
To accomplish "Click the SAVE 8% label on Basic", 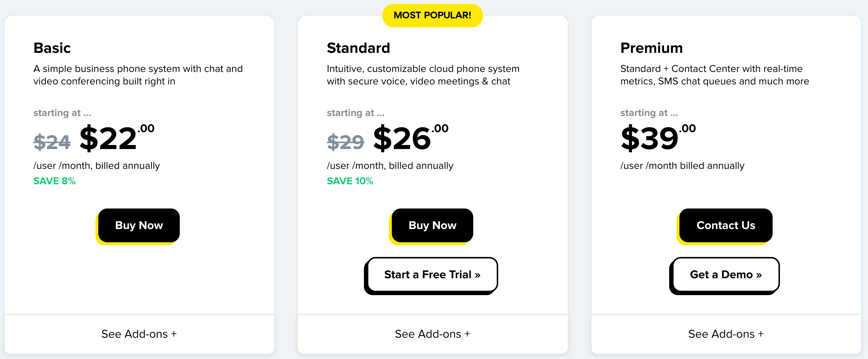I will tap(54, 181).
